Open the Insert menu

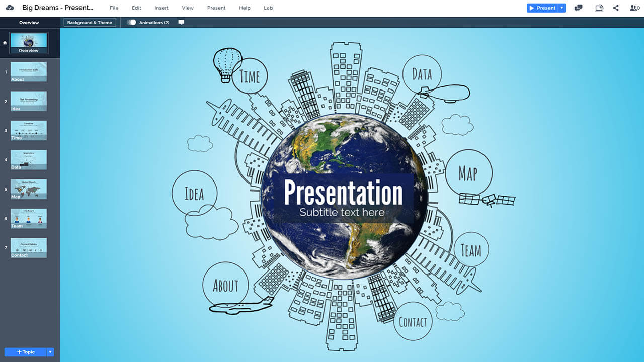[x=162, y=8]
